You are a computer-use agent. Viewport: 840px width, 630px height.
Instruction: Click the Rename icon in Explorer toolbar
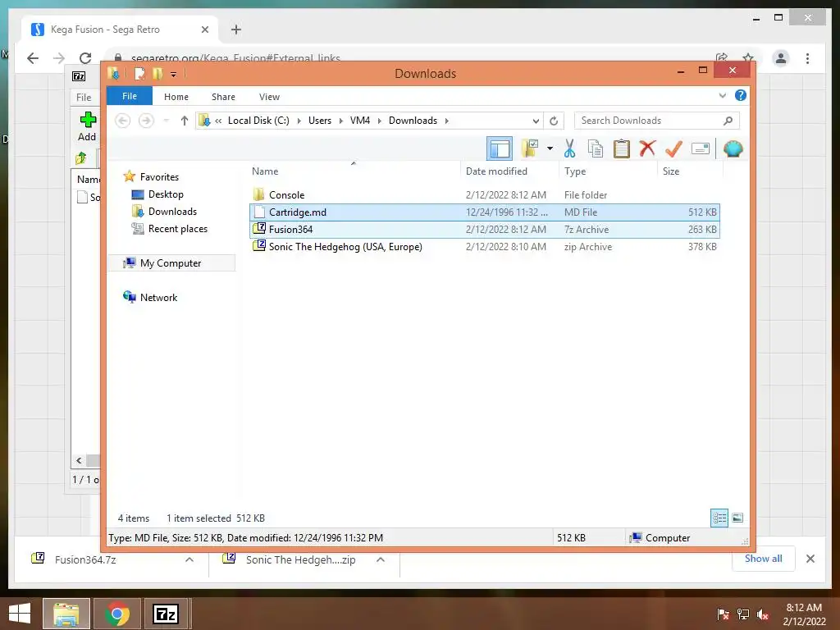point(701,148)
